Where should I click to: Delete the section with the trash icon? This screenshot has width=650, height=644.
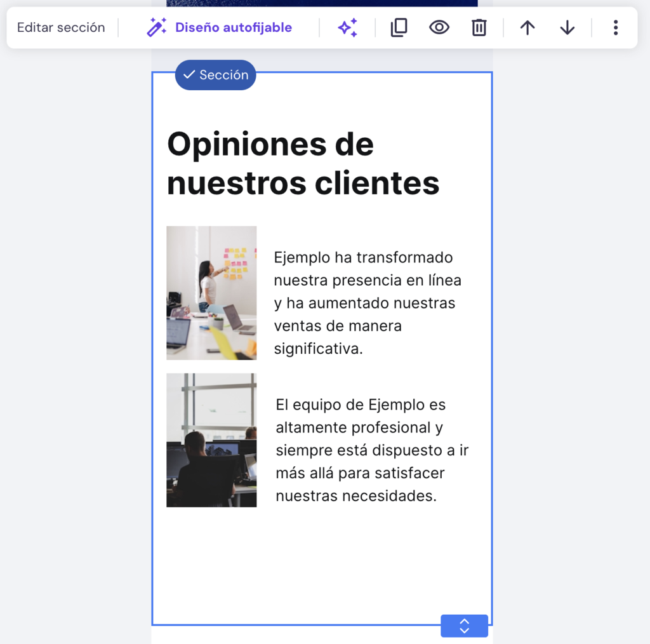[479, 27]
